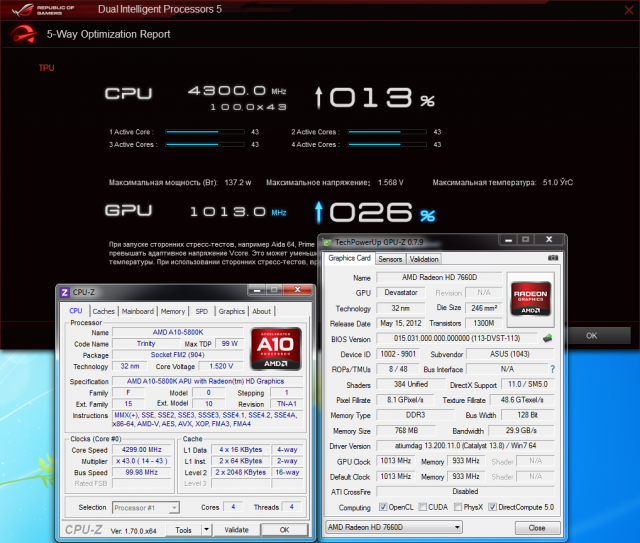Switch to the Mainboard tab in CPU-Z
This screenshot has height=543, width=640.
click(138, 311)
